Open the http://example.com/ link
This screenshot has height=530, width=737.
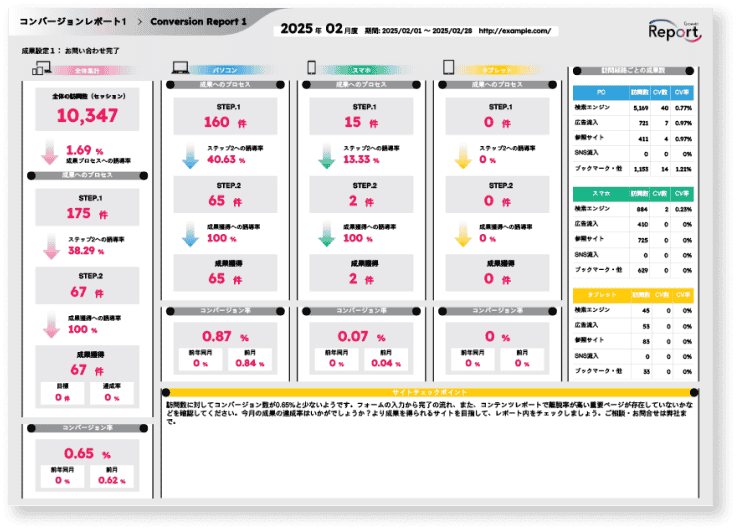(x=514, y=31)
